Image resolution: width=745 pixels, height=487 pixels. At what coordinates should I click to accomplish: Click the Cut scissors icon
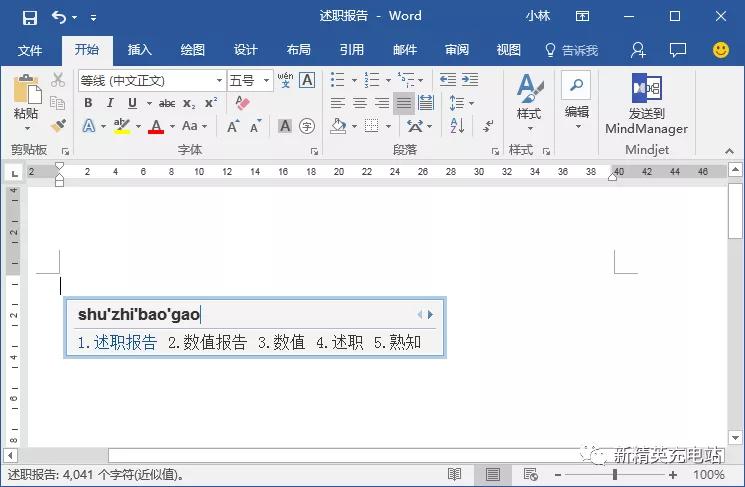(x=58, y=80)
